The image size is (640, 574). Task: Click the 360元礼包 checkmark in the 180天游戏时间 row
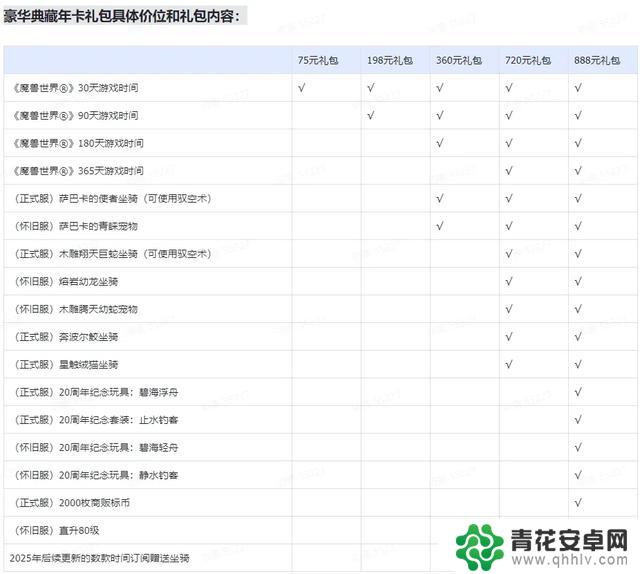[440, 143]
